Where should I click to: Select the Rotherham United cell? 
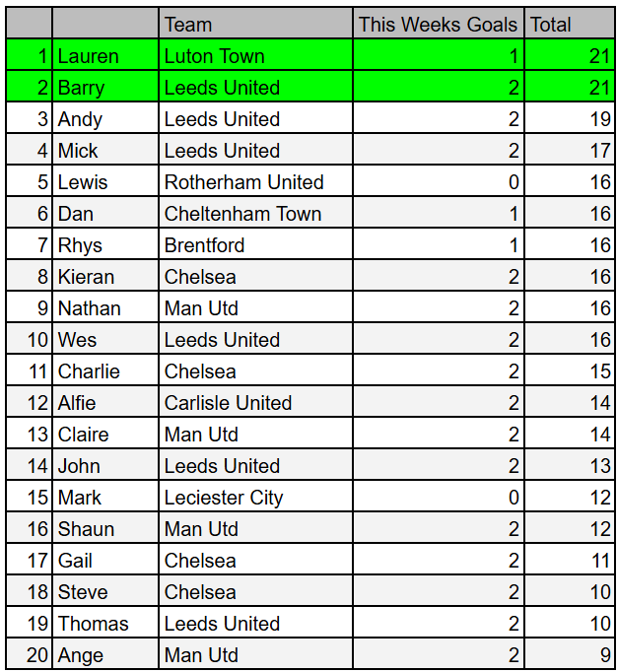pos(255,181)
